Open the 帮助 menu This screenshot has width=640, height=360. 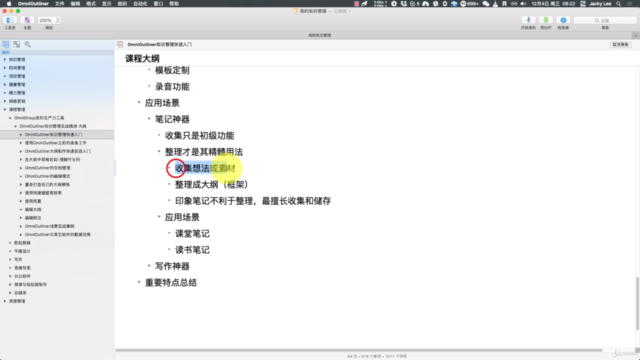click(174, 4)
